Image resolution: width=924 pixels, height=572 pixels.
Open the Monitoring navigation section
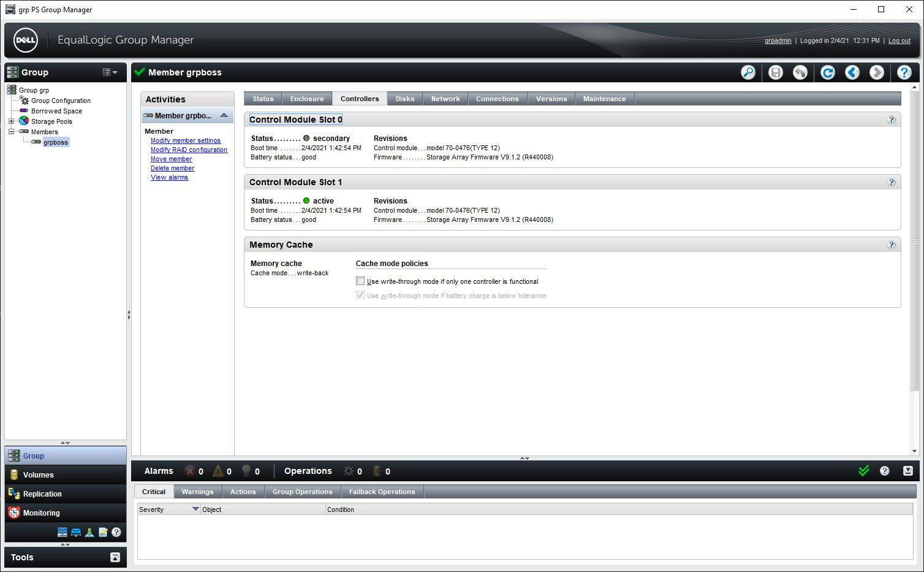(66, 513)
